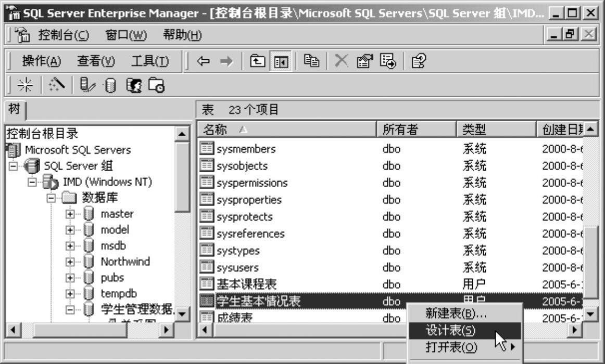605x364 pixels.
Task: Click the 基本课程表 table icon
Action: click(206, 283)
